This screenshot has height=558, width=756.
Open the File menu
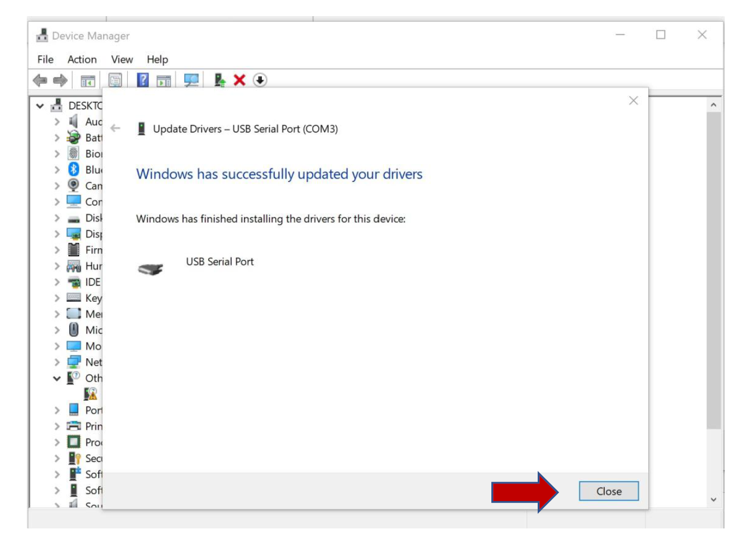tap(45, 59)
